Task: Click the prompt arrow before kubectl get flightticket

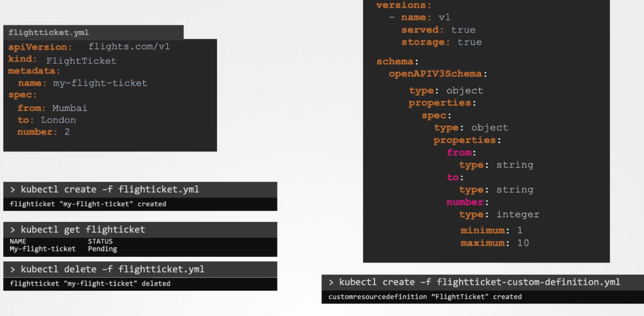Action: point(12,229)
